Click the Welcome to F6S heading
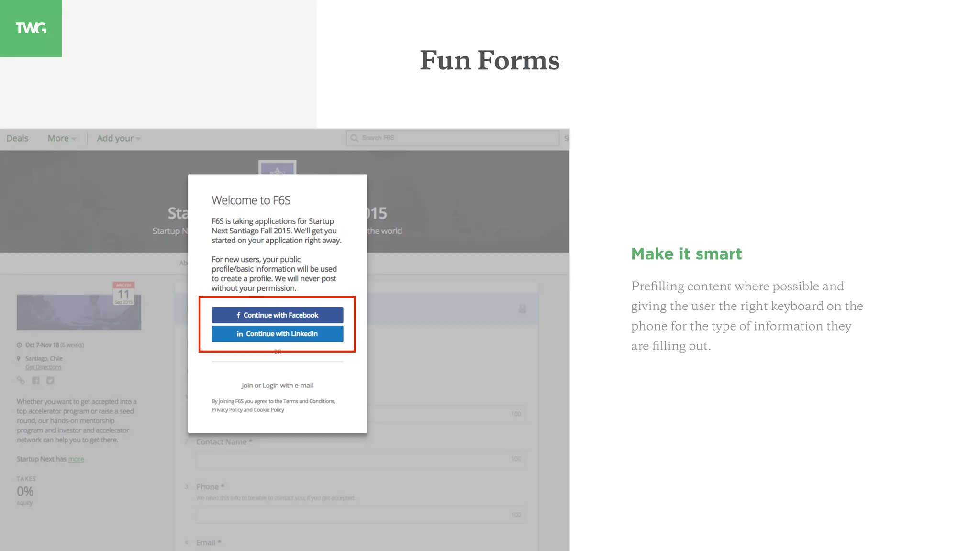The width and height of the screenshot is (980, 551). (251, 200)
